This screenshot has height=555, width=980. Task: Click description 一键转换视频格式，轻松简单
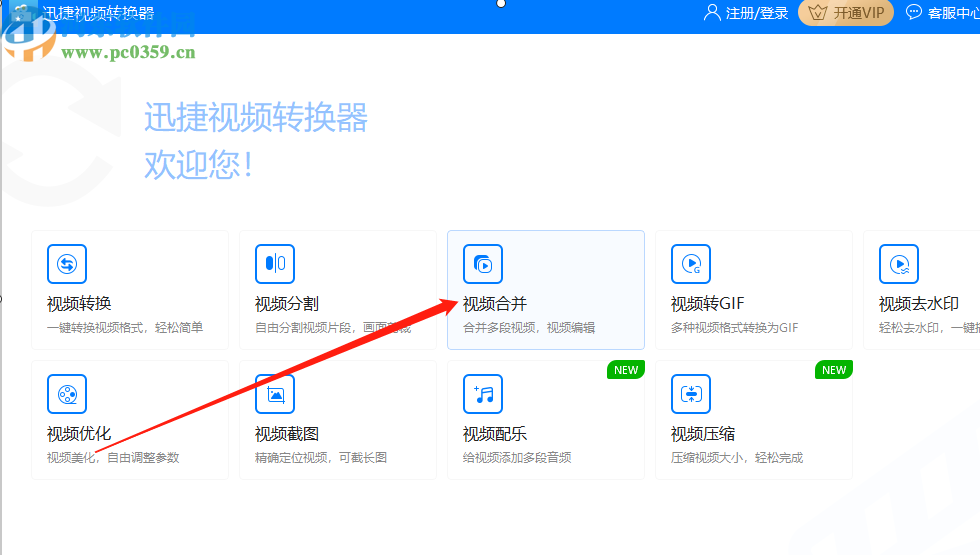(x=125, y=328)
